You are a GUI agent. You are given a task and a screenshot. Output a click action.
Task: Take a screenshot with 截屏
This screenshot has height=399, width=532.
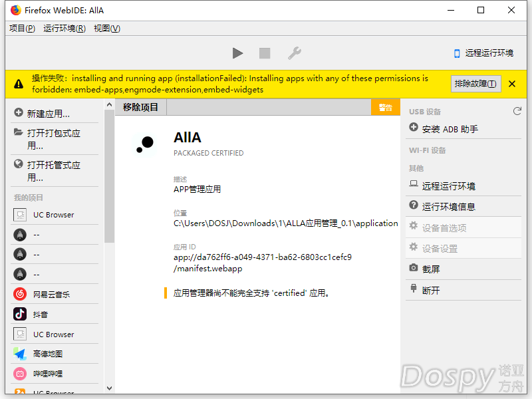tap(431, 269)
